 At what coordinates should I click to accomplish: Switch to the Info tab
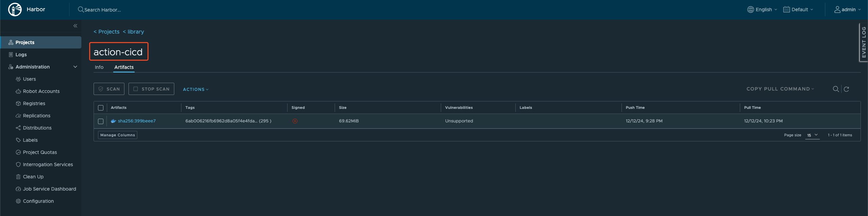pyautogui.click(x=99, y=67)
